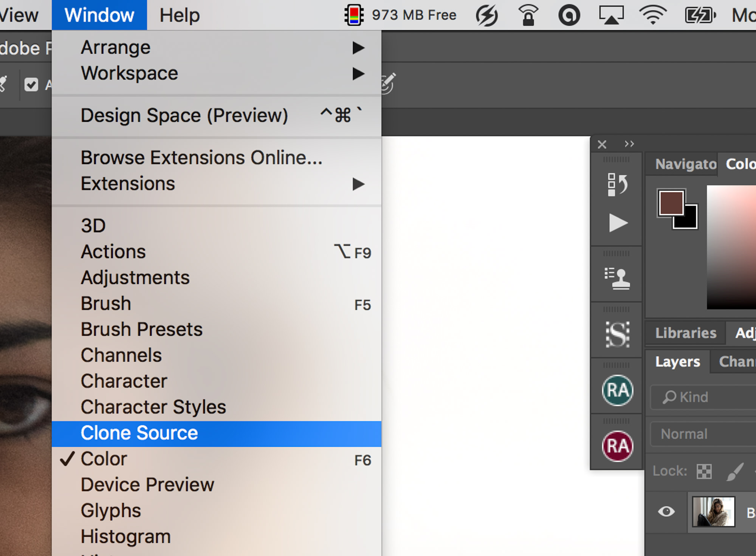The width and height of the screenshot is (756, 556).
Task: Choose Browse Extensions Online
Action: (201, 158)
